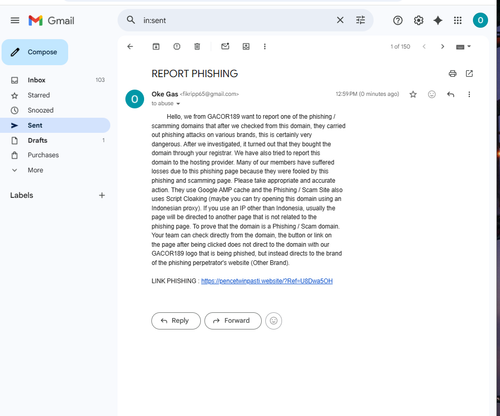The width and height of the screenshot is (500, 416).
Task: Select the Sent folder
Action: click(55, 125)
